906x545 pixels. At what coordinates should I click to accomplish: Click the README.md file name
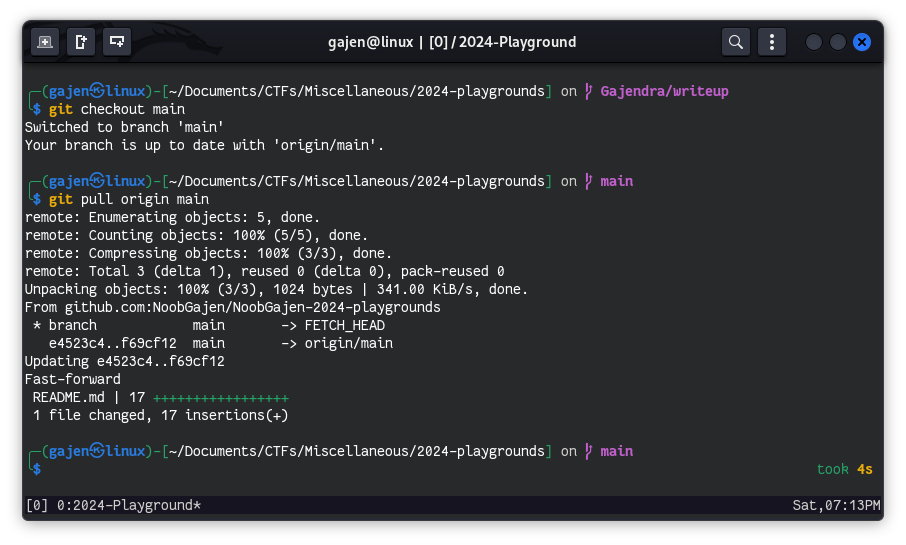(x=69, y=398)
